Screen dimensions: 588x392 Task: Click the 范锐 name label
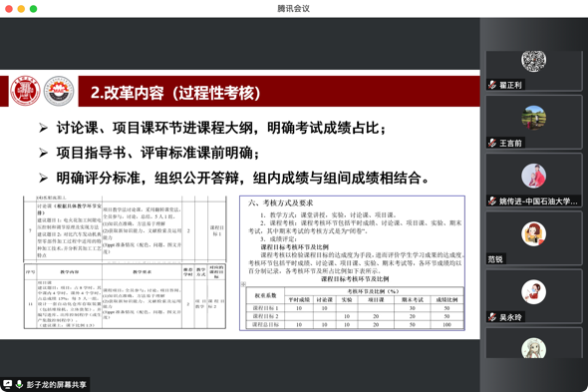[x=495, y=258]
